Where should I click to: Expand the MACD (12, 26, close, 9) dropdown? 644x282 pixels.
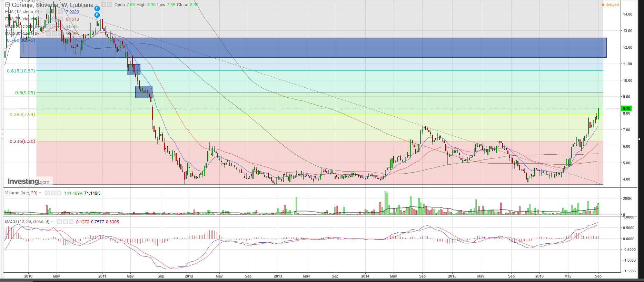point(52,222)
